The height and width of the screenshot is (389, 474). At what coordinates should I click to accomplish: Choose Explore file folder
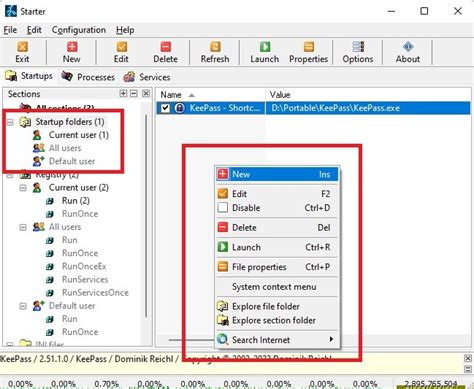(x=277, y=306)
